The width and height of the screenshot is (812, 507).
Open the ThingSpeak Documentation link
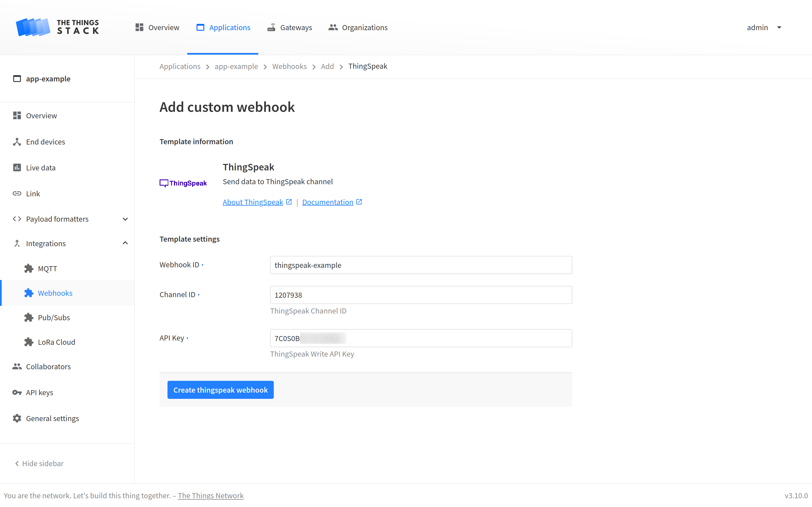pyautogui.click(x=328, y=202)
